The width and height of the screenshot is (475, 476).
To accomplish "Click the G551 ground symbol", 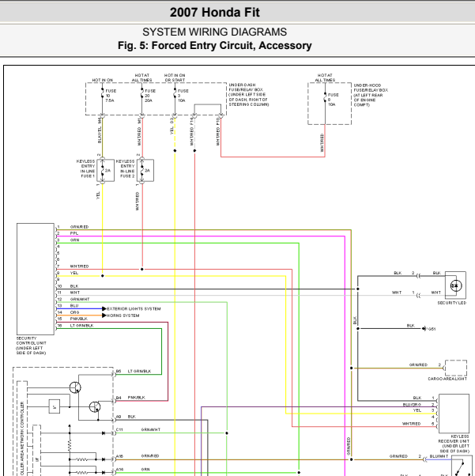I will point(424,328).
